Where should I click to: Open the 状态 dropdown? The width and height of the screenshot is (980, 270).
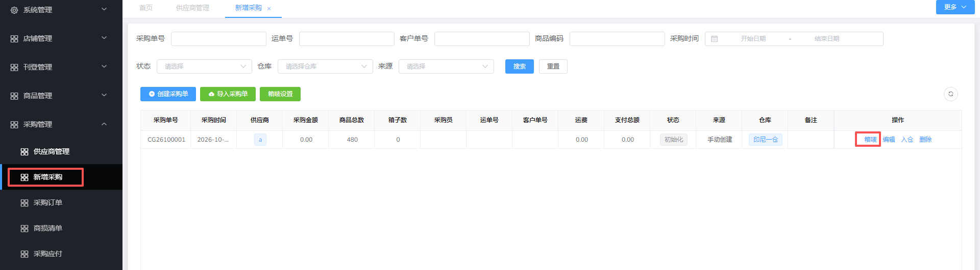[x=204, y=66]
